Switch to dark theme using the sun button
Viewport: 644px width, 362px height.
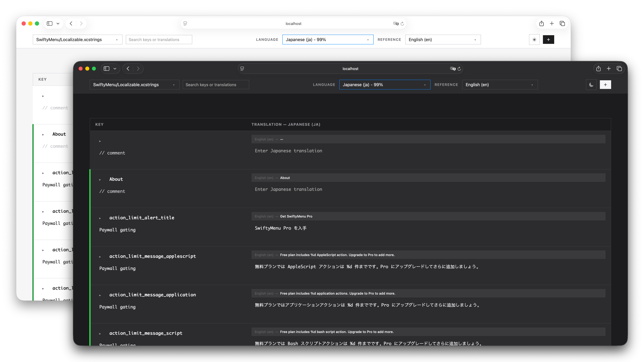click(534, 40)
